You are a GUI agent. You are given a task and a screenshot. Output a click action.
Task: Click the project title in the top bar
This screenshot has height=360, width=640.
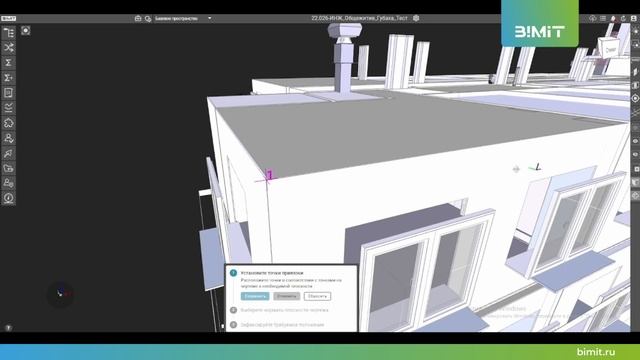[359, 18]
